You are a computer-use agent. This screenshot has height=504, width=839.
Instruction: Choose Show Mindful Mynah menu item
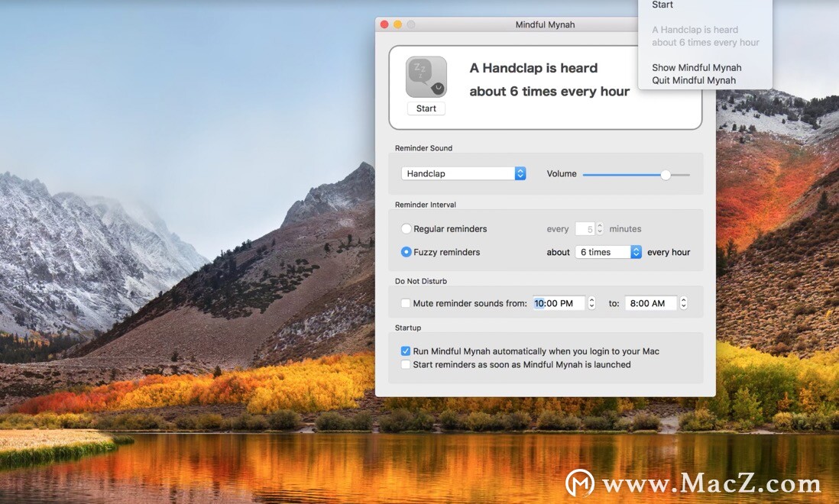[x=697, y=68]
